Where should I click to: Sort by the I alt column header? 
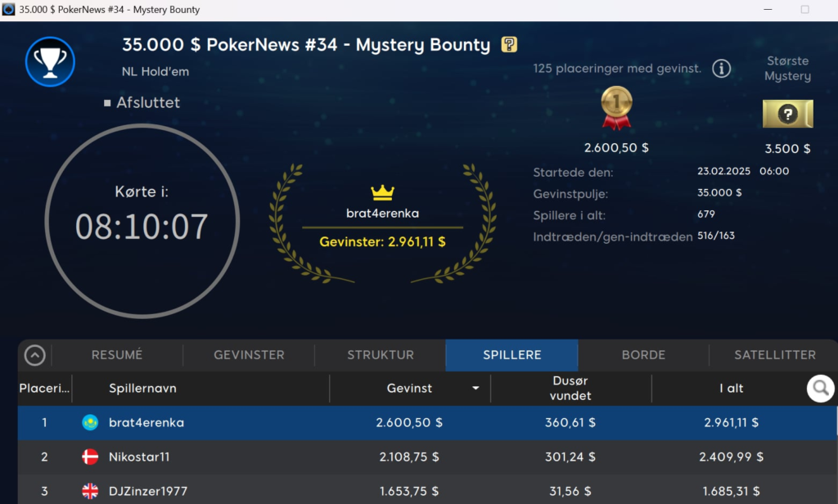pos(731,388)
